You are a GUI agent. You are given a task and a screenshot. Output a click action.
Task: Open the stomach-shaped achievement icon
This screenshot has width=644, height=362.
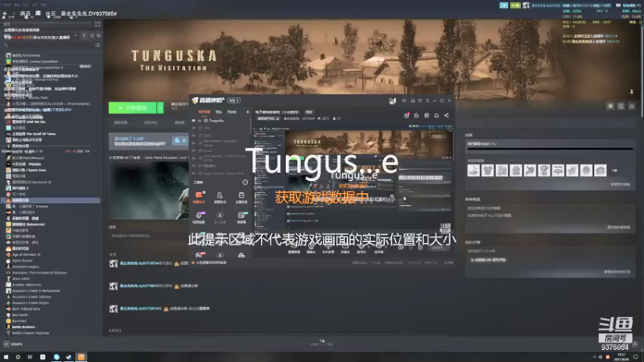click(x=530, y=170)
